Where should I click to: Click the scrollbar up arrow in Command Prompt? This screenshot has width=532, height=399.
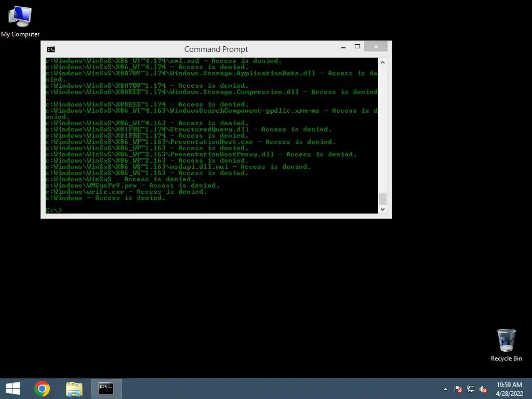pos(382,62)
